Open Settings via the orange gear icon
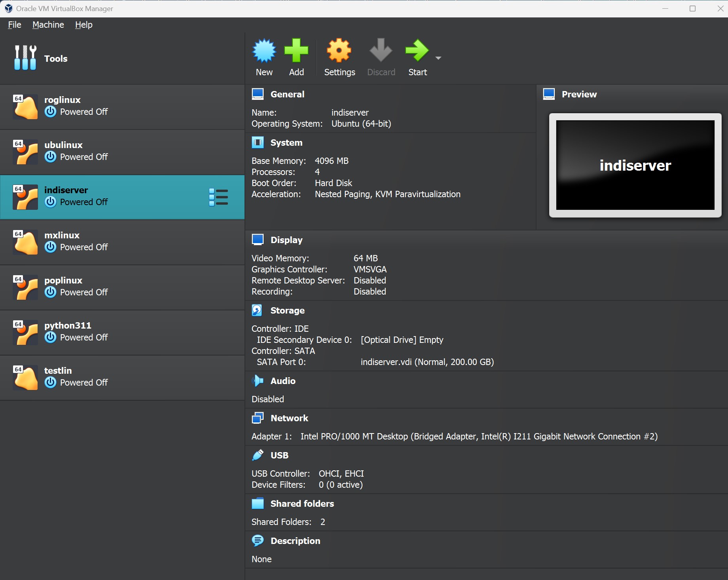 [x=339, y=51]
